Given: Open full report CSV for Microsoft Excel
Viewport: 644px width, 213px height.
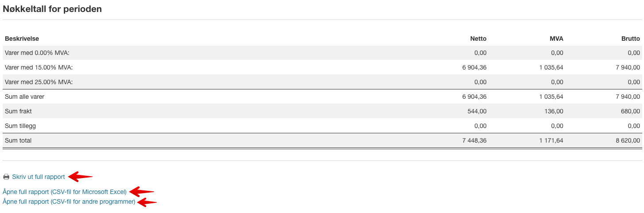Looking at the screenshot, I should [65, 192].
